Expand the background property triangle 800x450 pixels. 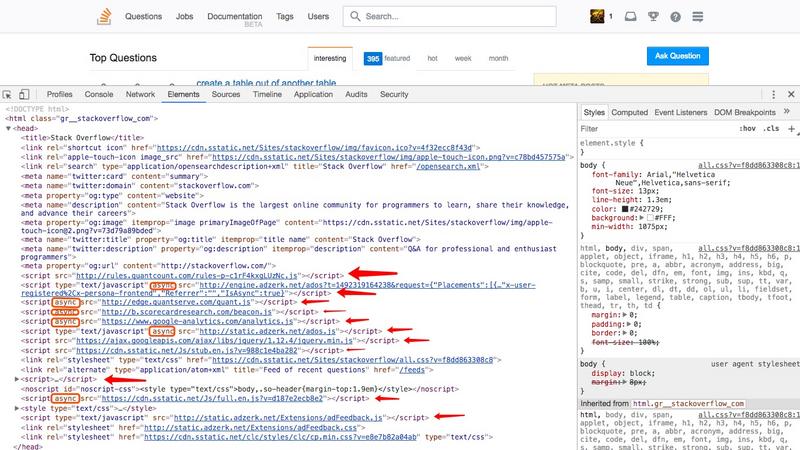[642, 218]
